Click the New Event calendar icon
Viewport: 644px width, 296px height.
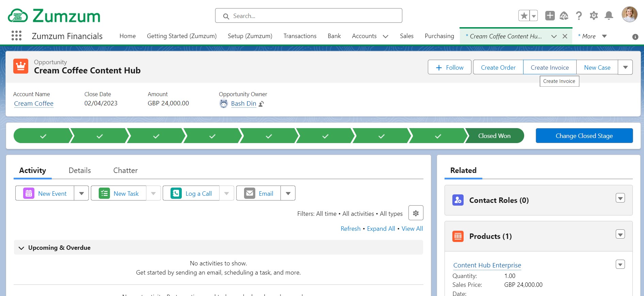tap(29, 193)
